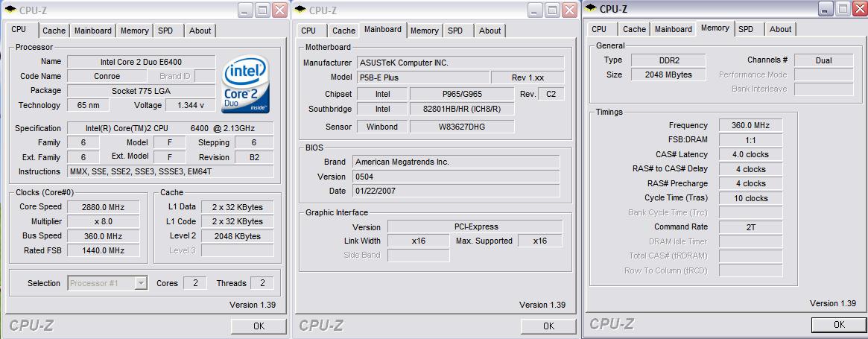Image resolution: width=868 pixels, height=339 pixels.
Task: Click memory Size value 2048 MBytes
Action: [x=668, y=75]
